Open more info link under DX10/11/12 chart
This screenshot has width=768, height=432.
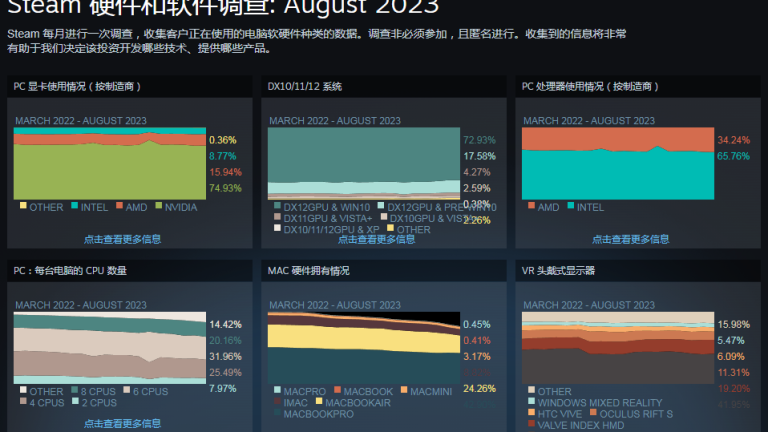(x=376, y=239)
